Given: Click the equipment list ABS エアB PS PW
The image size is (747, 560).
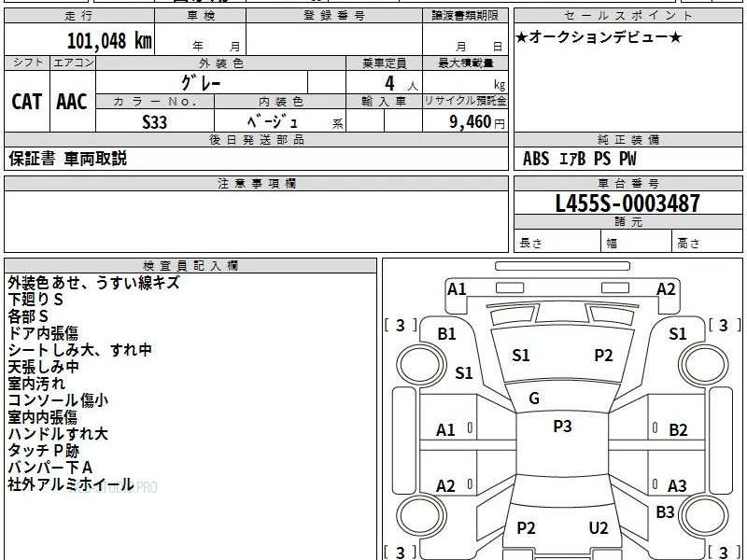Looking at the screenshot, I should click(579, 159).
